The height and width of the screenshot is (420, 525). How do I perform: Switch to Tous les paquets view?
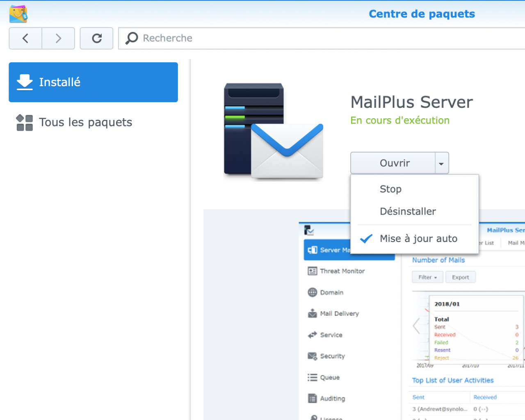pos(85,122)
